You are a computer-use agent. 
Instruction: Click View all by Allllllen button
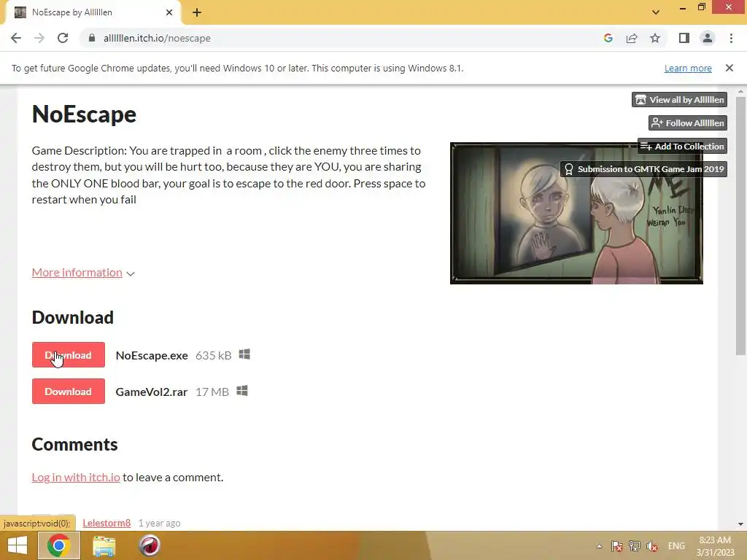point(679,99)
